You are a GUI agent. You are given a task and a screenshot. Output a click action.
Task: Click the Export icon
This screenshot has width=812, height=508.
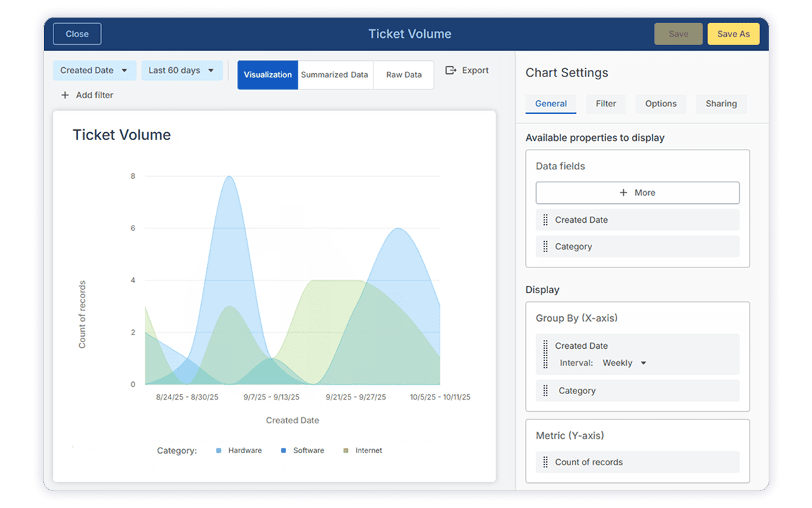tap(451, 70)
